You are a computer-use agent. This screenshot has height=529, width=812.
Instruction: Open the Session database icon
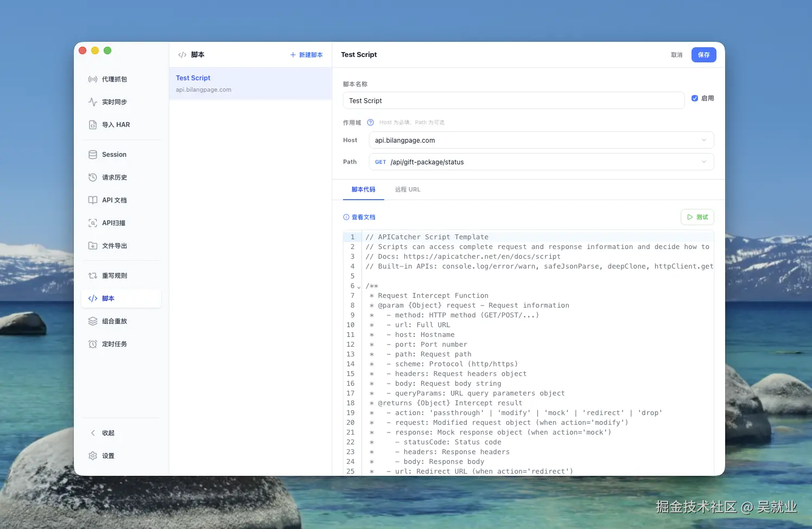click(93, 155)
